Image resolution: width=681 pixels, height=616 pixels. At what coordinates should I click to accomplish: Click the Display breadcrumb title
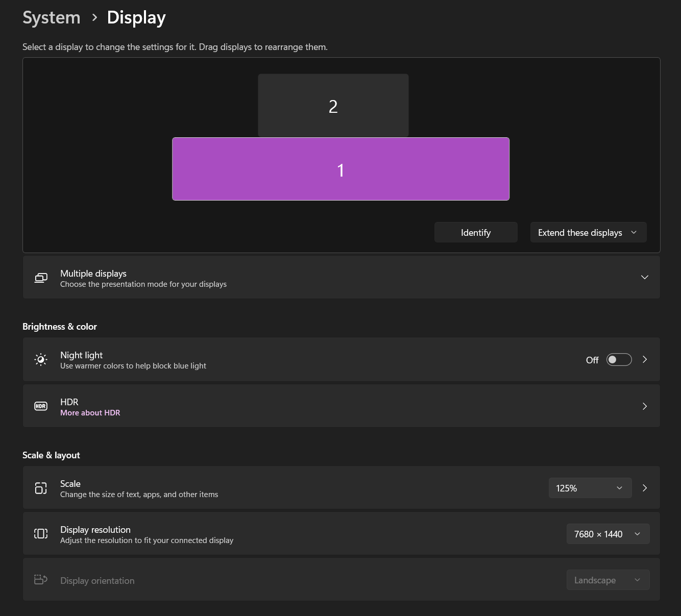136,17
